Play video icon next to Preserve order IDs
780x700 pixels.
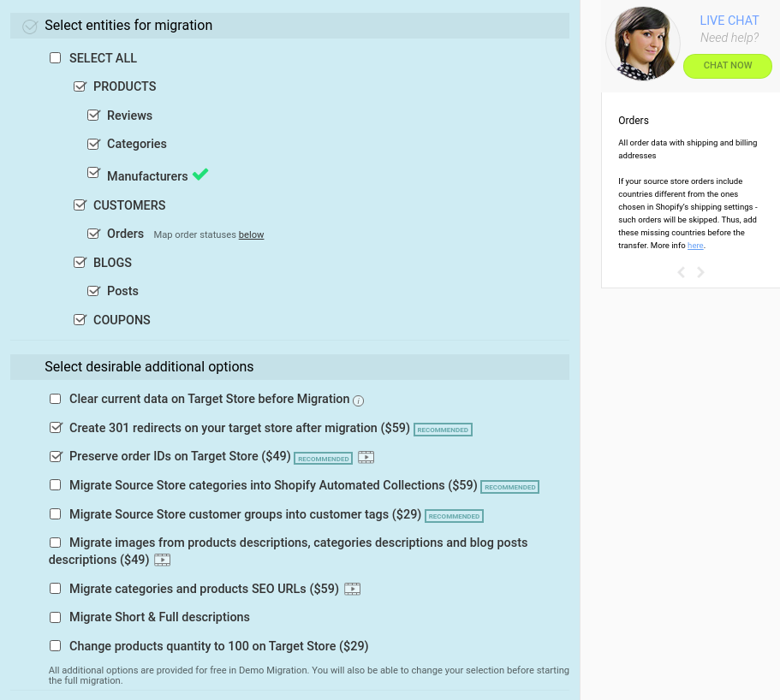(366, 457)
